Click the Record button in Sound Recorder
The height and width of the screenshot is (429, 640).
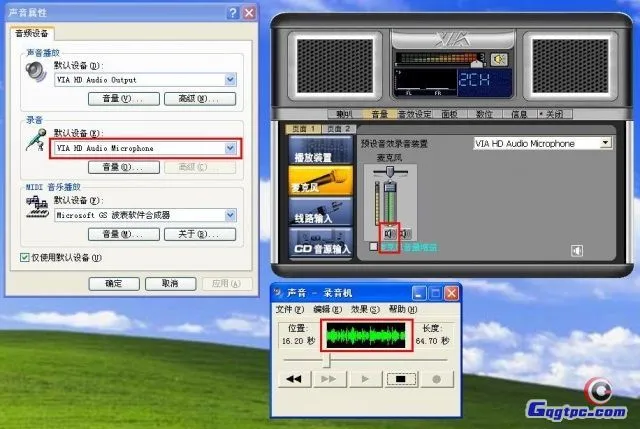(x=436, y=379)
